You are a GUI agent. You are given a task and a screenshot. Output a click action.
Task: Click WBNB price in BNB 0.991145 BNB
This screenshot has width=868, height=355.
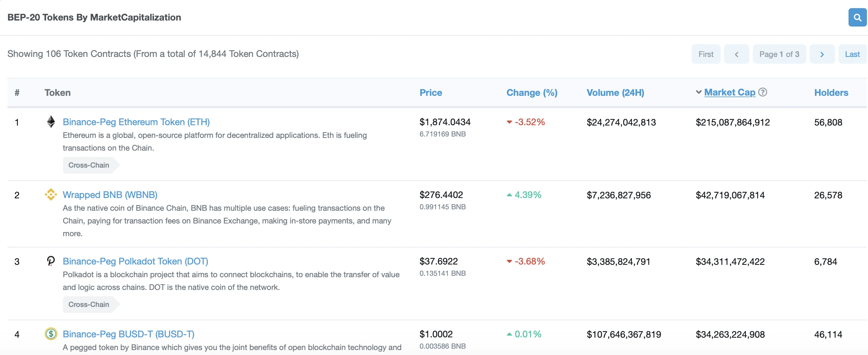[442, 207]
